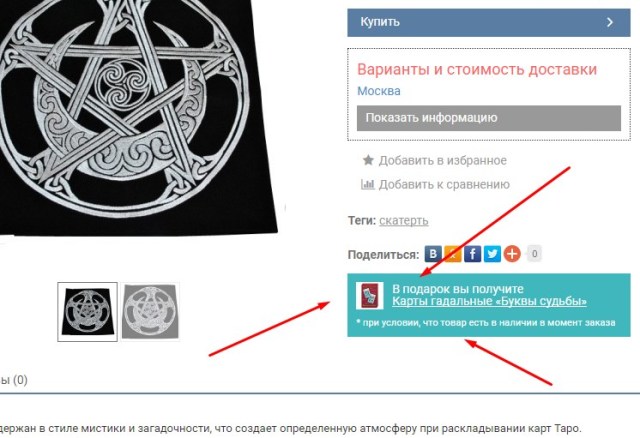Select the gray tablecloth thumbnail
The height and width of the screenshot is (438, 640).
pyautogui.click(x=150, y=311)
